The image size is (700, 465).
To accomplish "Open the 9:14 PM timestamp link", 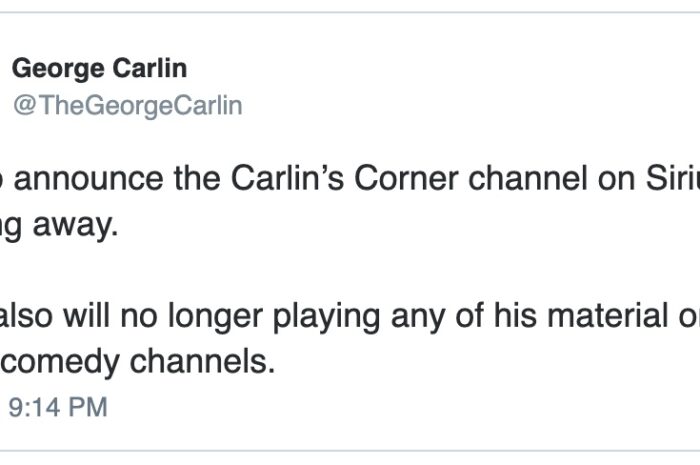I will coord(58,407).
